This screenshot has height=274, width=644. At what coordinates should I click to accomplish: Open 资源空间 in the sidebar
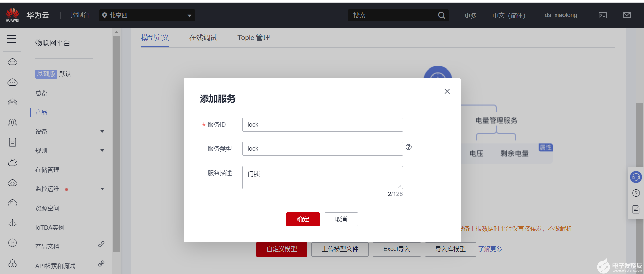47,208
